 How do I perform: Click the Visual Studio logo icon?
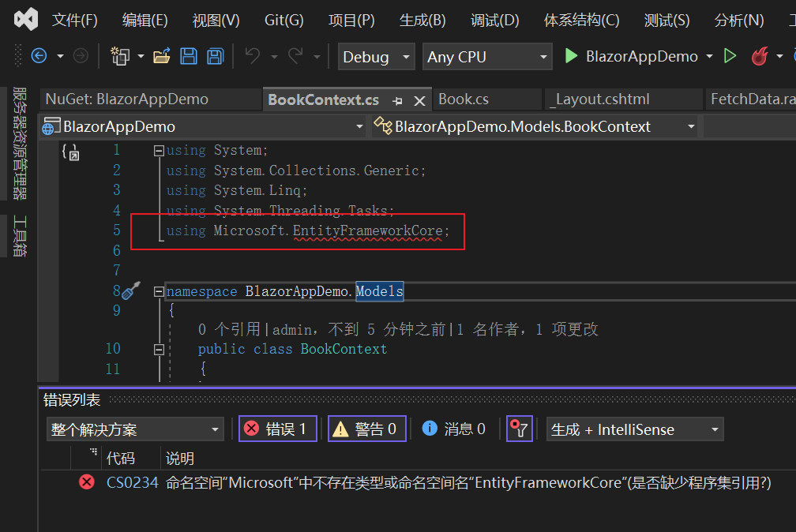[x=26, y=19]
